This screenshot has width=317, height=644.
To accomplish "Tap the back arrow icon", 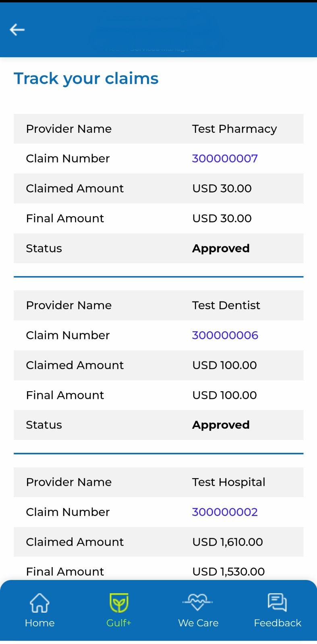I will click(x=17, y=30).
